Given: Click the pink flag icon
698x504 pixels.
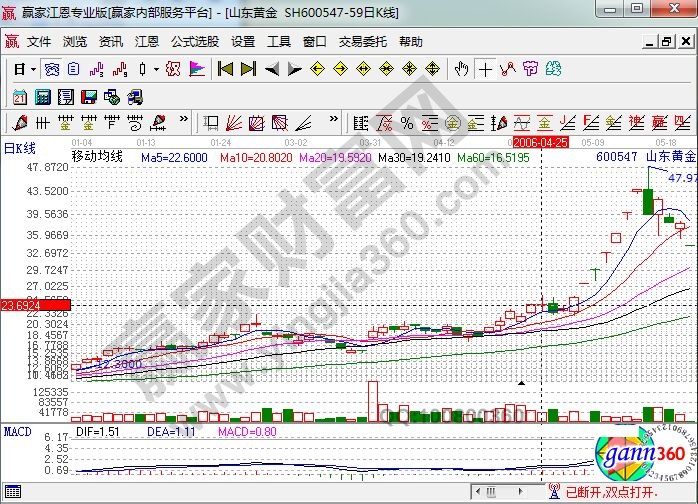Looking at the screenshot, I should pyautogui.click(x=196, y=69).
